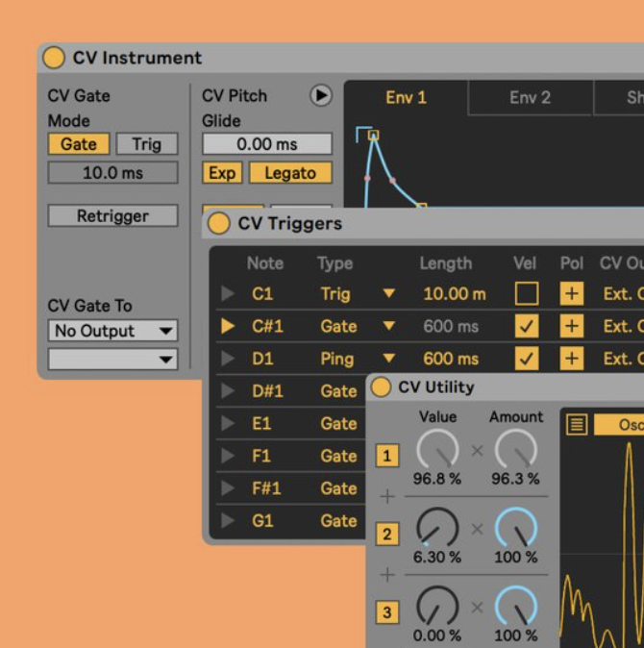Viewport: 644px width, 648px height.
Task: Toggle CV Triggers device power button
Action: pos(219,224)
